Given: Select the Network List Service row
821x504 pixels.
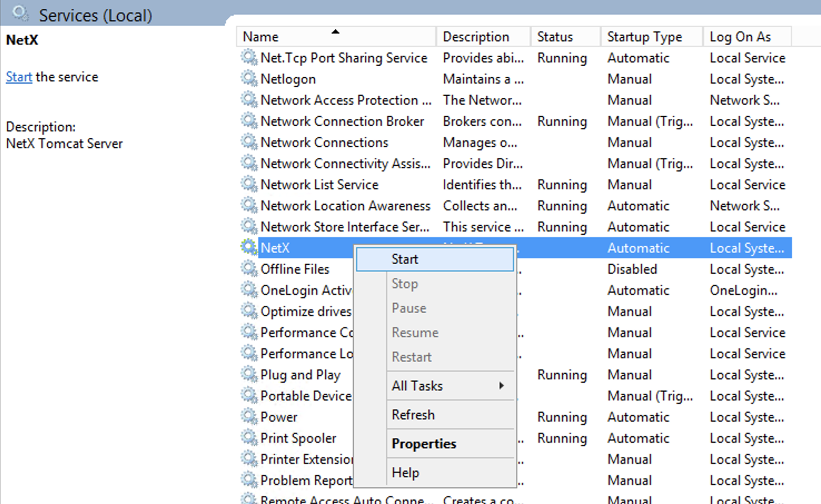Looking at the screenshot, I should 319,185.
